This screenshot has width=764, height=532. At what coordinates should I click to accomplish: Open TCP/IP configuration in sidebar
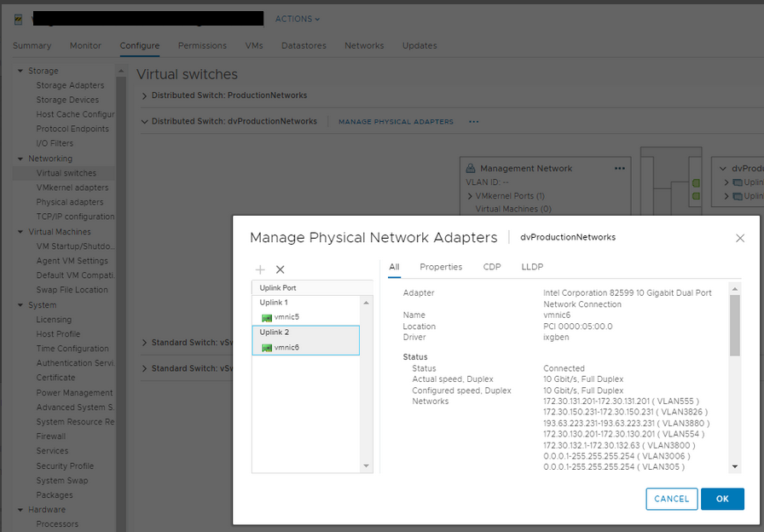[75, 217]
